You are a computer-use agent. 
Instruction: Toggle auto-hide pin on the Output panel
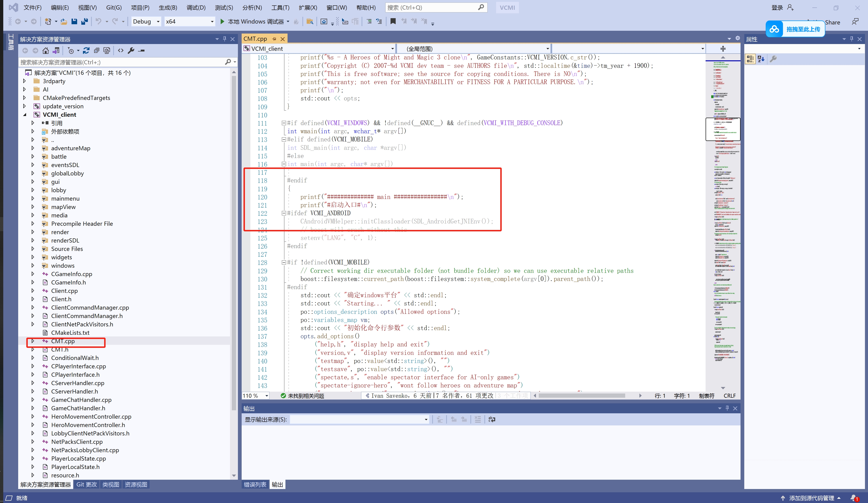click(x=727, y=408)
